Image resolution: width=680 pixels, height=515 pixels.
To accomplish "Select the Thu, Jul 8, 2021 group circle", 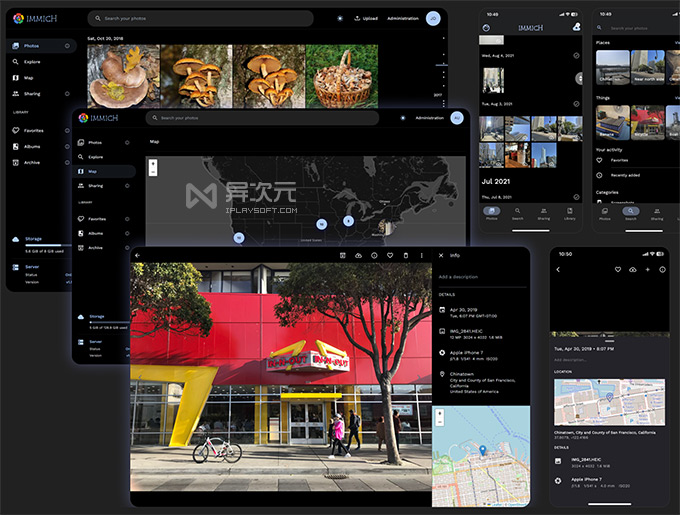I will pyautogui.click(x=576, y=197).
